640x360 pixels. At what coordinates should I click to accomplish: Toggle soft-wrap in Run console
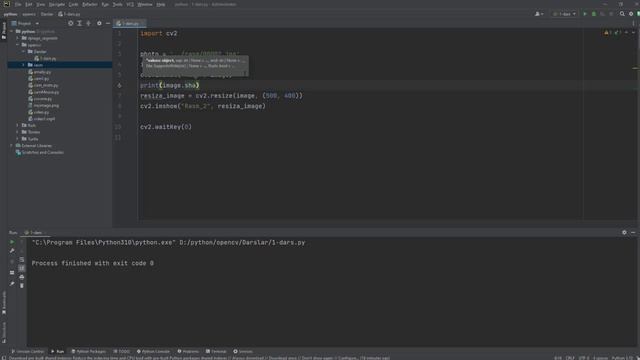pos(22,260)
